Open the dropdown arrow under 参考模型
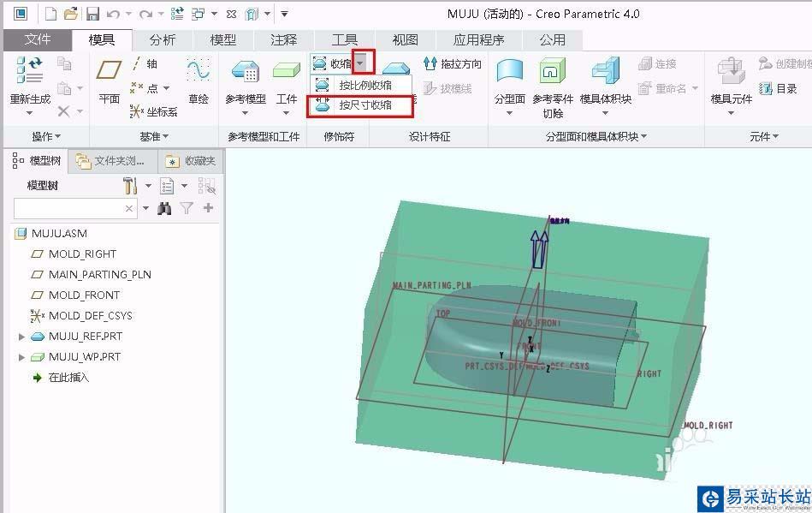Screen dimensions: 812x513 pos(246,112)
